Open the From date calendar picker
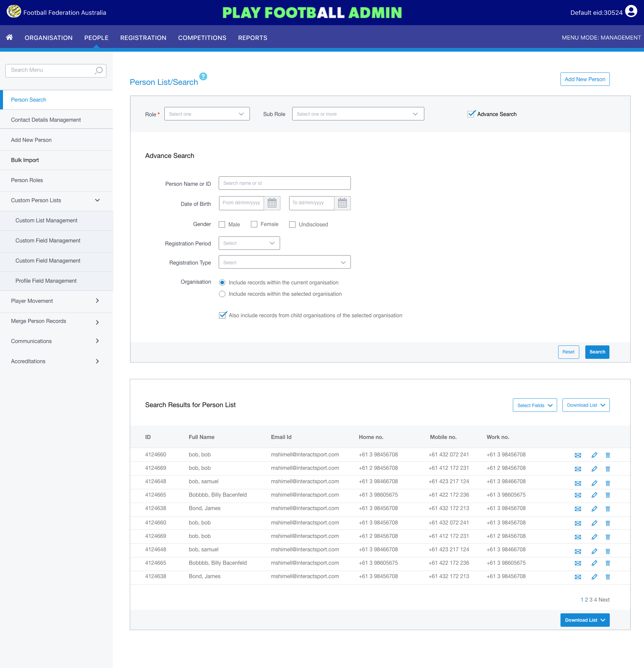 [272, 203]
